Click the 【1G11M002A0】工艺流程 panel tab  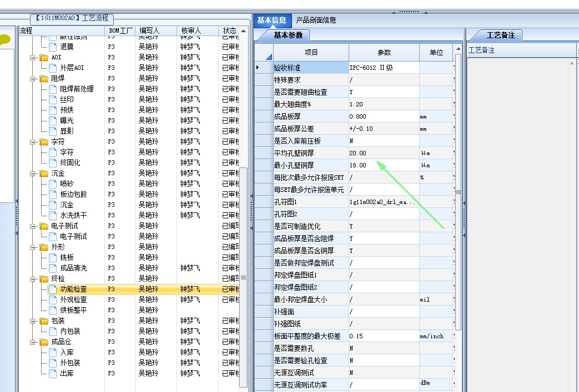tap(72, 18)
